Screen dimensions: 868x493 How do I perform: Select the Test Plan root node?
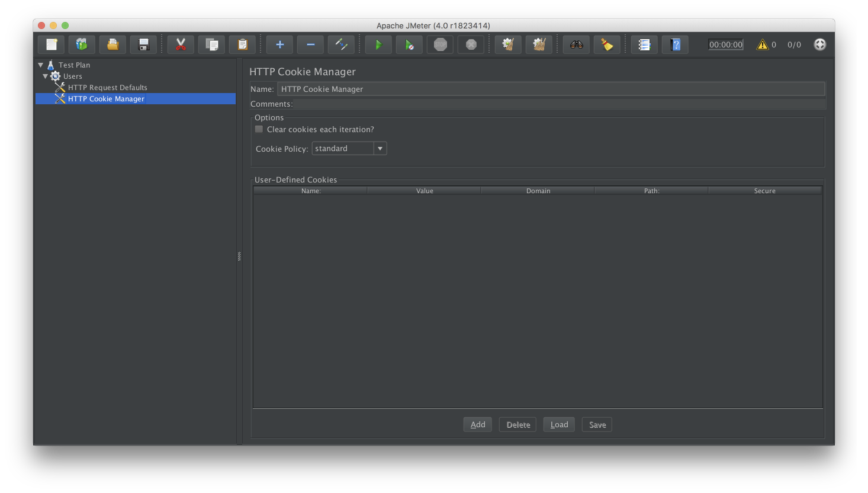point(74,65)
